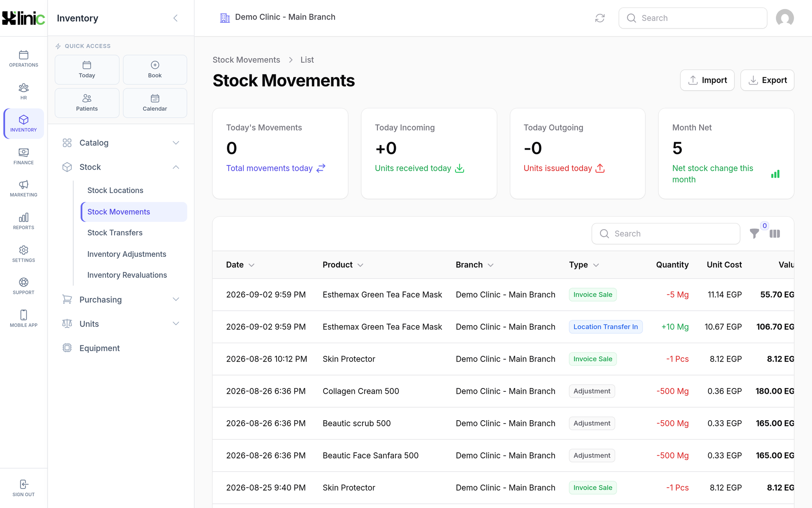Collapse the Inventory side panel arrow
The width and height of the screenshot is (812, 508).
pyautogui.click(x=175, y=18)
